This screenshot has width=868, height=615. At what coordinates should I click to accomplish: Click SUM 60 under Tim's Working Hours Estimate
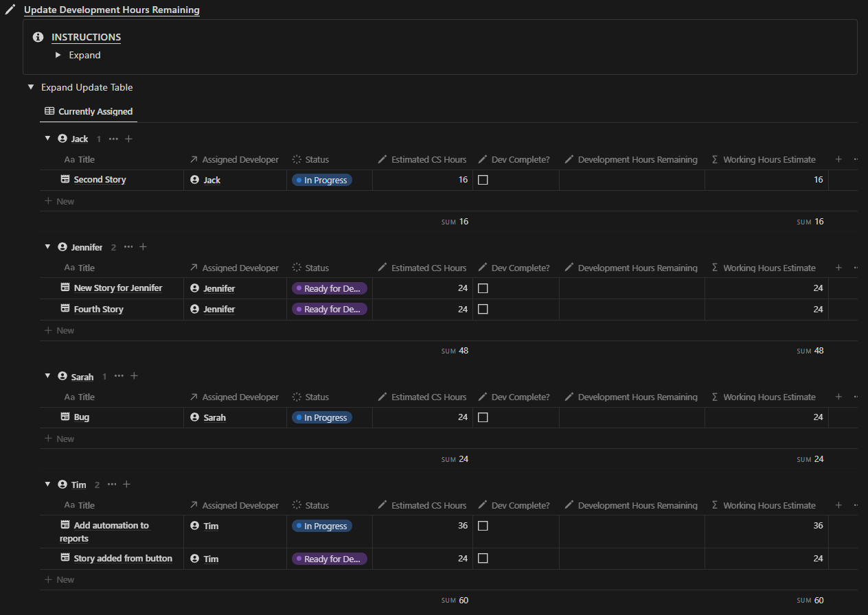click(x=810, y=601)
